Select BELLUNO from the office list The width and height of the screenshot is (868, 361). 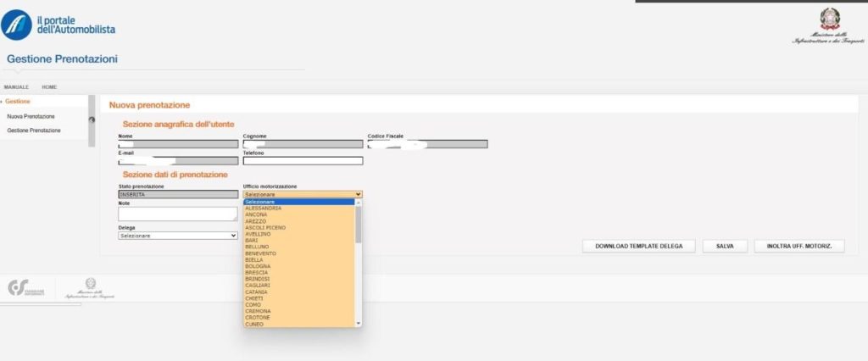[299, 247]
